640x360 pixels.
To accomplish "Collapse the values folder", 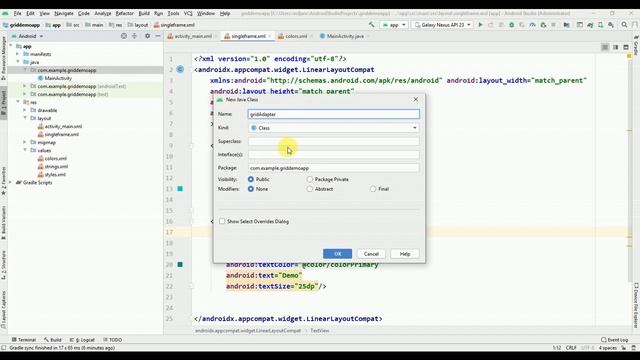I will tap(24, 150).
